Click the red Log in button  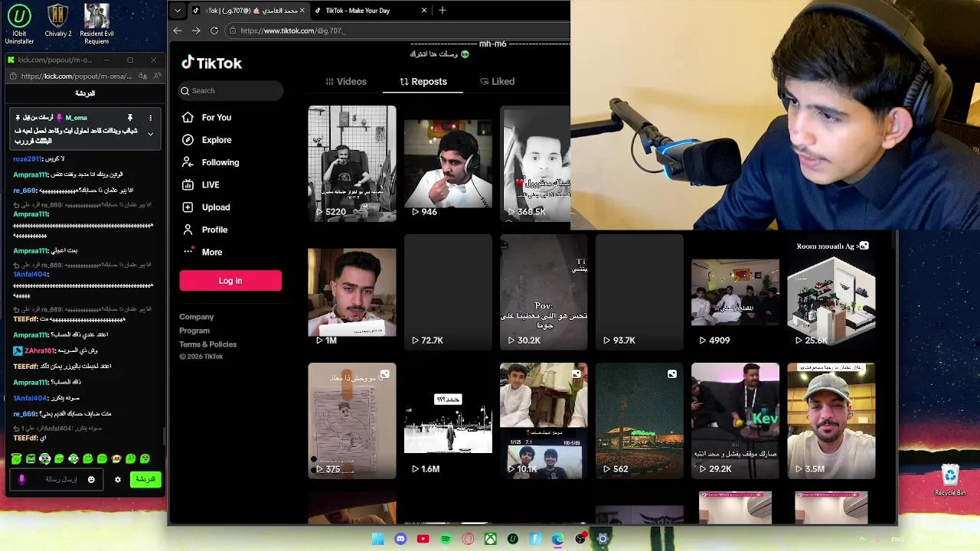[x=230, y=281]
